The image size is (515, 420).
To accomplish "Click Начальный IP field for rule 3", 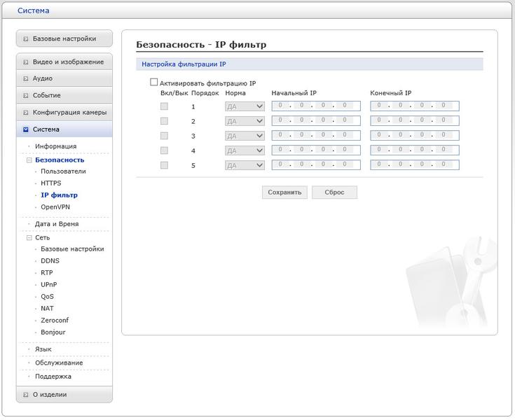I will 316,136.
